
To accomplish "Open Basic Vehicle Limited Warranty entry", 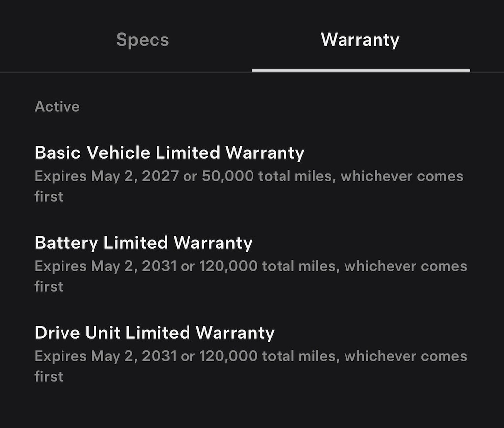I will pos(169,153).
